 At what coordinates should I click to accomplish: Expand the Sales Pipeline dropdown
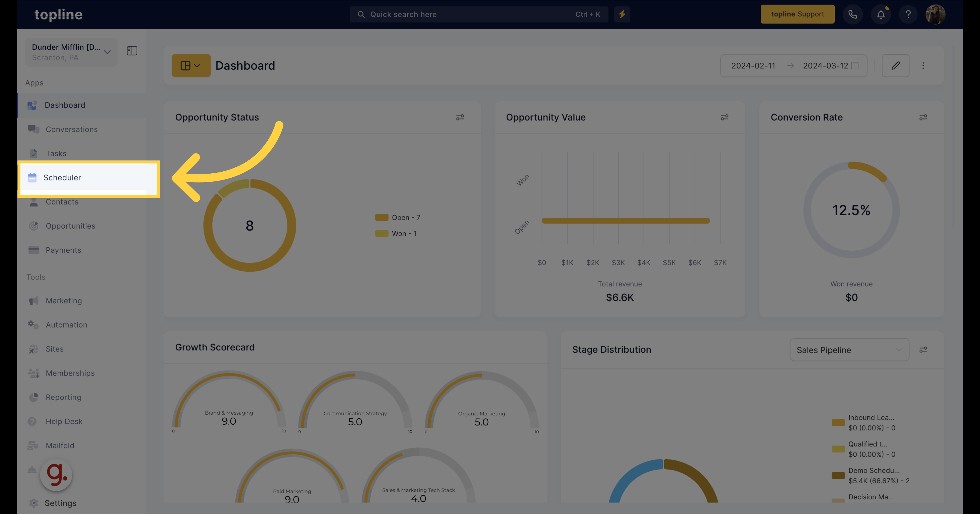tap(849, 350)
